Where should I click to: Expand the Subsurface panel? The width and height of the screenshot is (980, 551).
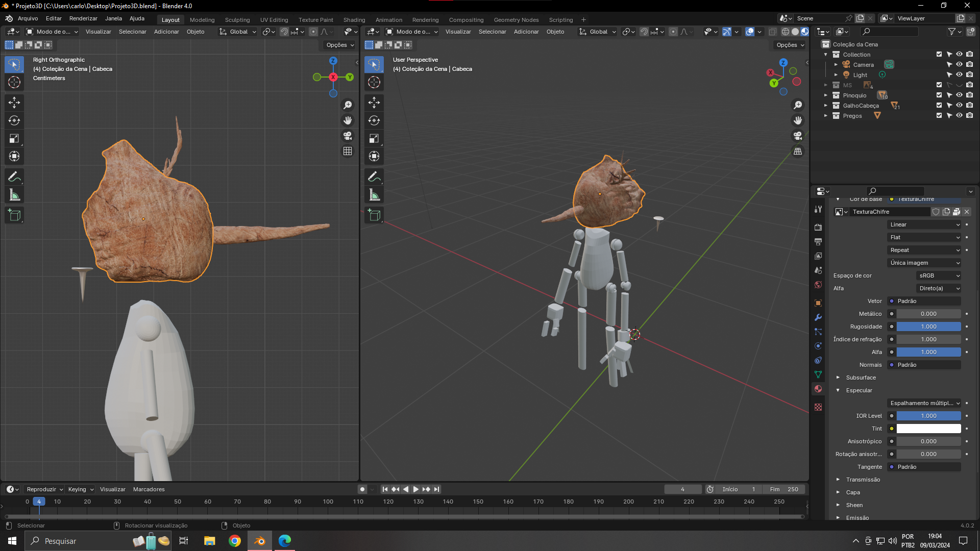[x=838, y=378]
